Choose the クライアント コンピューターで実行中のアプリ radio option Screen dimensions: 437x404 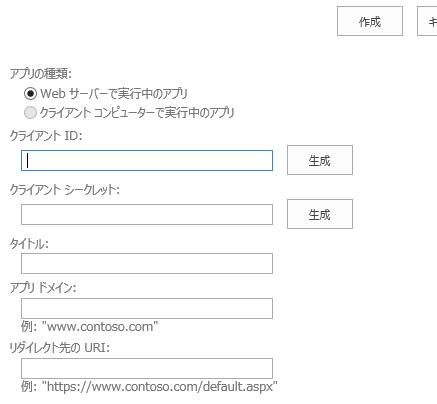click(x=30, y=113)
